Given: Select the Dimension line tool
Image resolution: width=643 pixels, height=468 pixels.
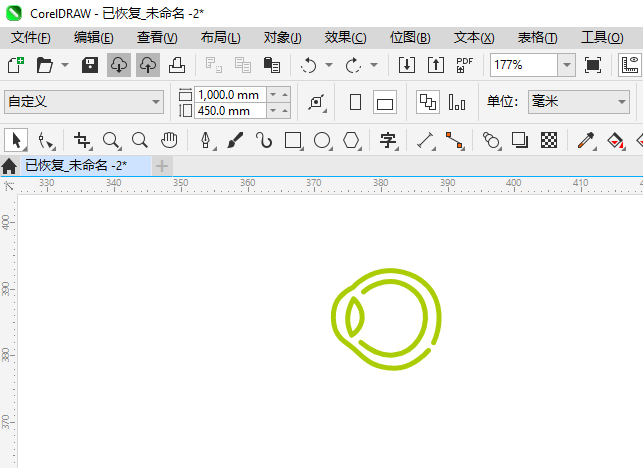Looking at the screenshot, I should [x=425, y=140].
